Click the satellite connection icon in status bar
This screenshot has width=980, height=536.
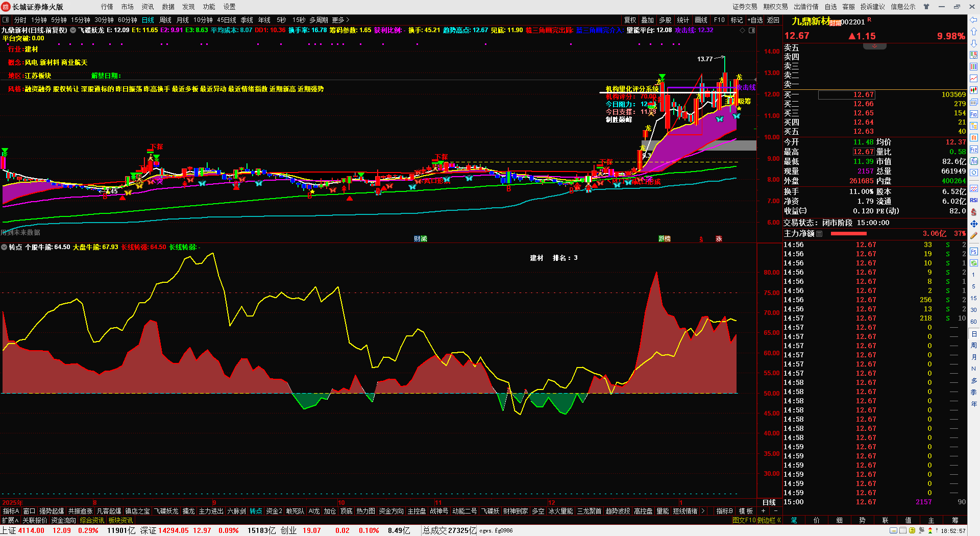tap(922, 531)
